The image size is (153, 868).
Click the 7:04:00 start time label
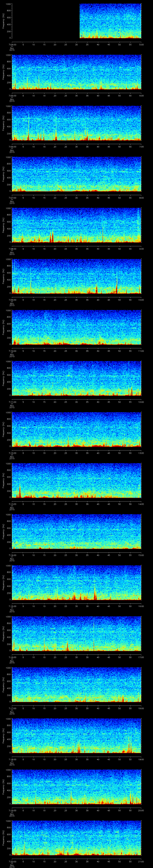(12, 44)
